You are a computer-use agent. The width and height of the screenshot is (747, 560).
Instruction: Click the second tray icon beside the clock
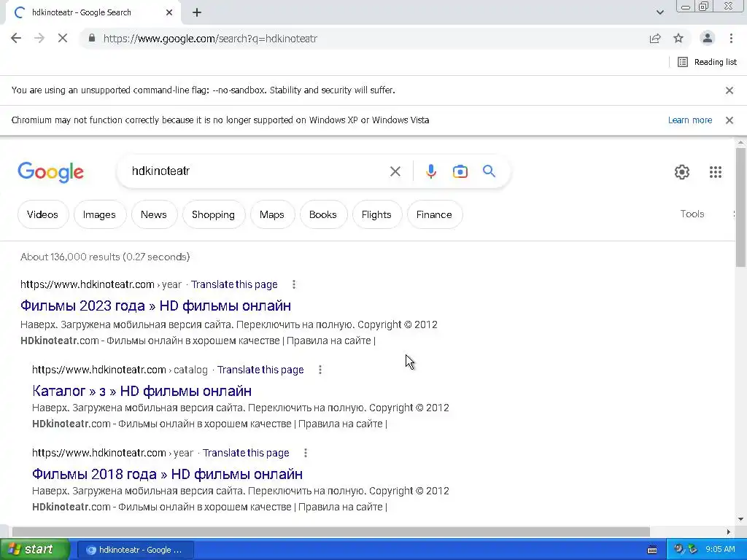coord(693,549)
